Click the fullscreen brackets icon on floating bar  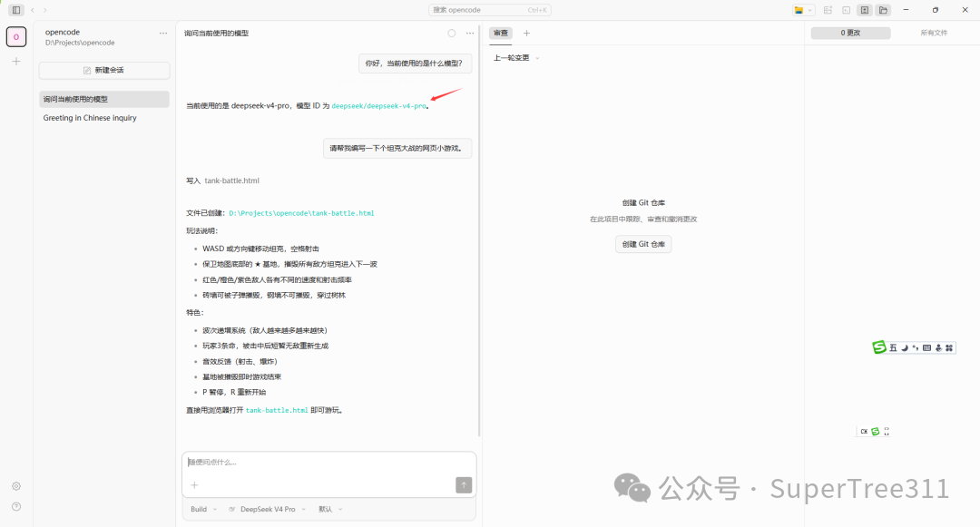[887, 432]
